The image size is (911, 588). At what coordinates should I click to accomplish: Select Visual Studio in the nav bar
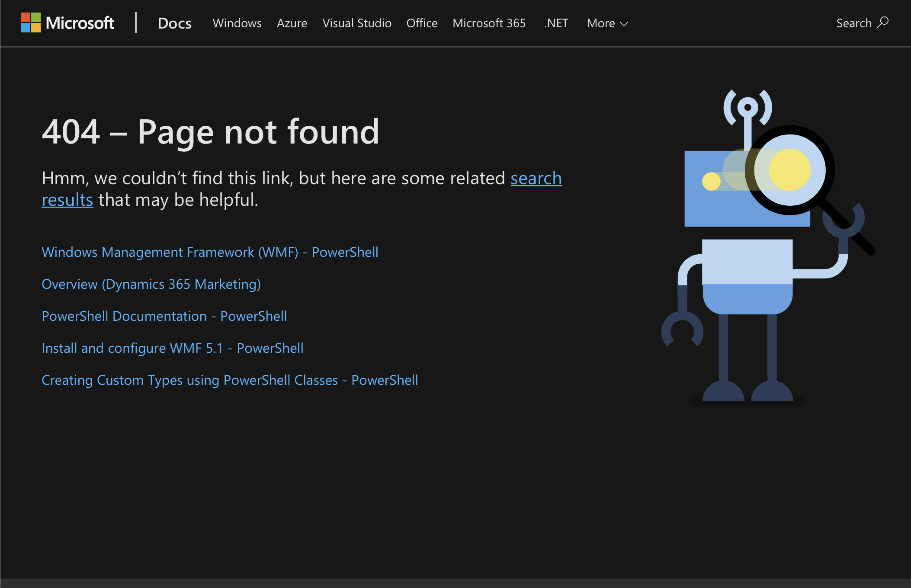[357, 23]
